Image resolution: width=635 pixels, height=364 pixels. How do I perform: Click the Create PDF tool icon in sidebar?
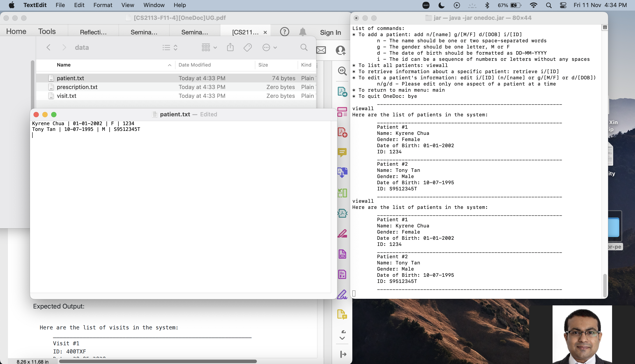pyautogui.click(x=342, y=132)
